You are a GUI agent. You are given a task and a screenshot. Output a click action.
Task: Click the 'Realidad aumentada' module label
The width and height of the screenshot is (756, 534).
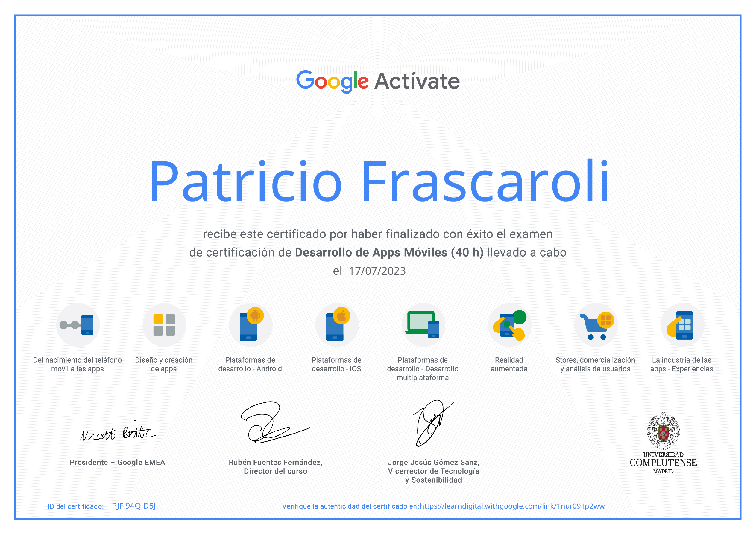(509, 364)
